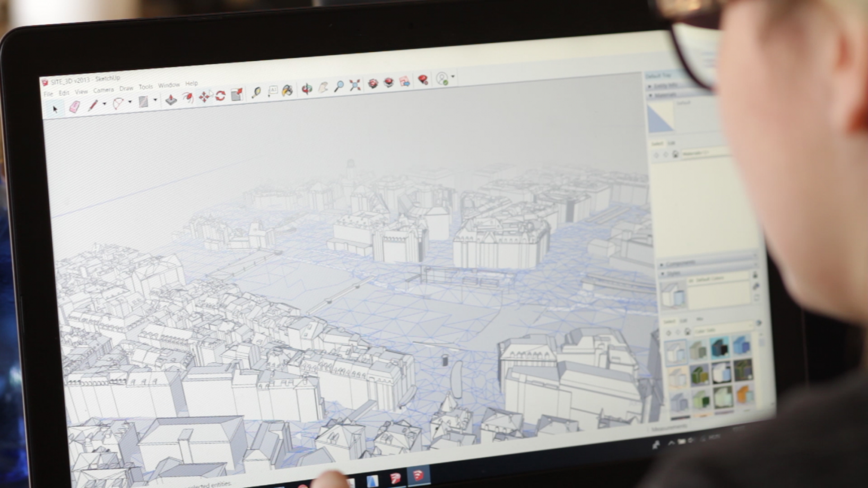The height and width of the screenshot is (488, 868).
Task: Activate the Paint Bucket tool
Action: (288, 90)
